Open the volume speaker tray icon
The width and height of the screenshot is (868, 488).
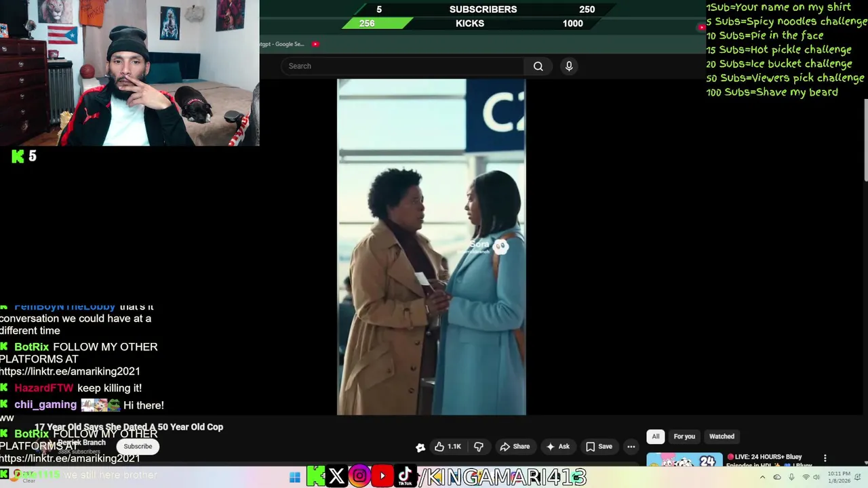click(x=818, y=477)
